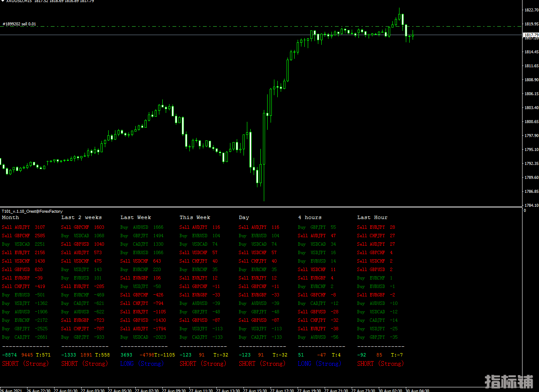The width and height of the screenshot is (539, 392).
Task: Select the Buy AUDUSD -1906 row
Action: pyautogui.click(x=25, y=312)
